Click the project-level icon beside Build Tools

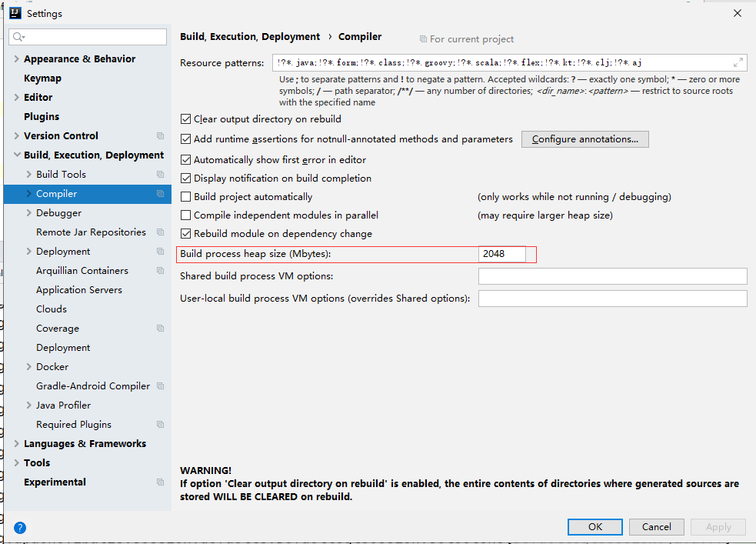160,175
